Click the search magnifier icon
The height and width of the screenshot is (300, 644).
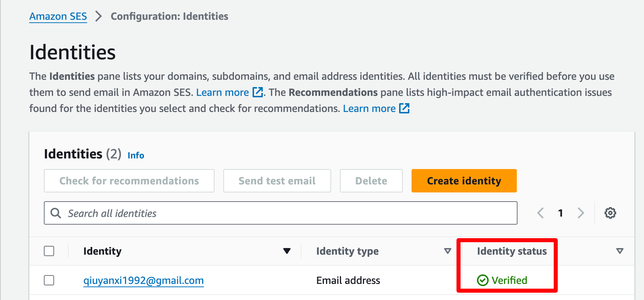click(x=56, y=213)
